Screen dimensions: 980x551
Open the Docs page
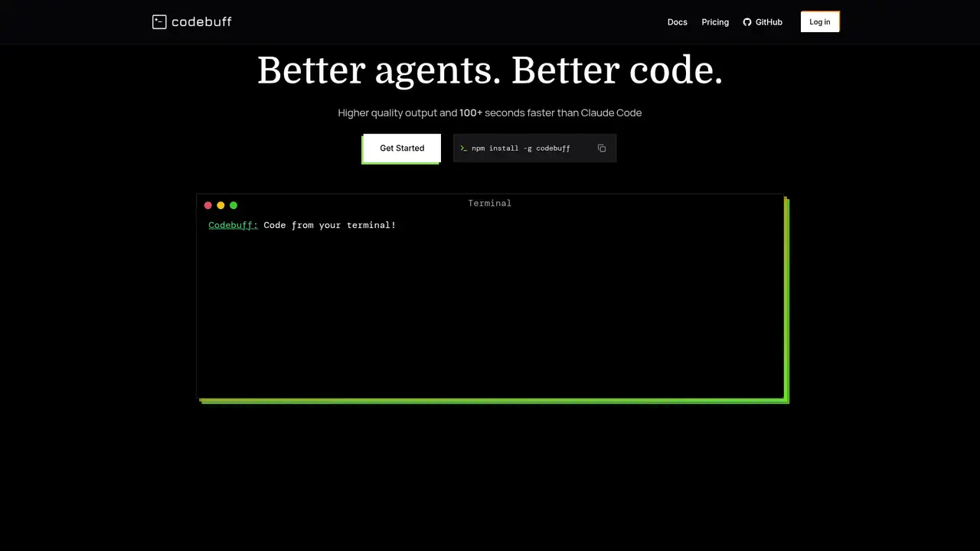(678, 22)
